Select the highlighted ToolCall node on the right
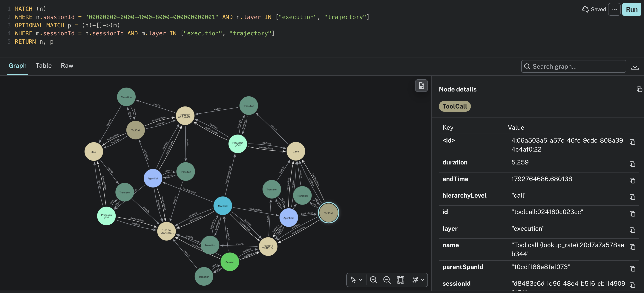 click(329, 213)
